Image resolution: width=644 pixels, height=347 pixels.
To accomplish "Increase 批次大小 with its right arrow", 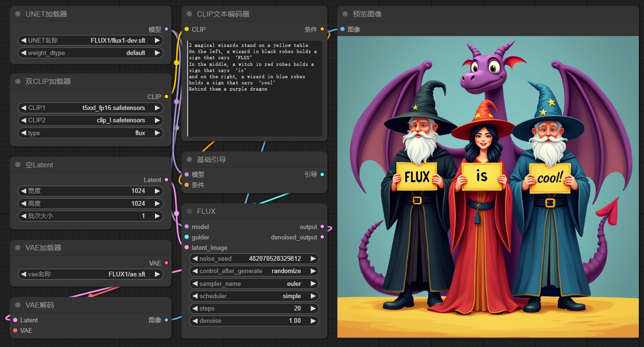I will [x=157, y=216].
